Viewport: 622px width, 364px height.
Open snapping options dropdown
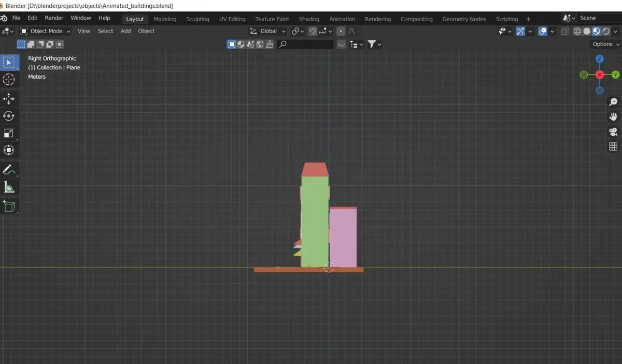point(325,31)
